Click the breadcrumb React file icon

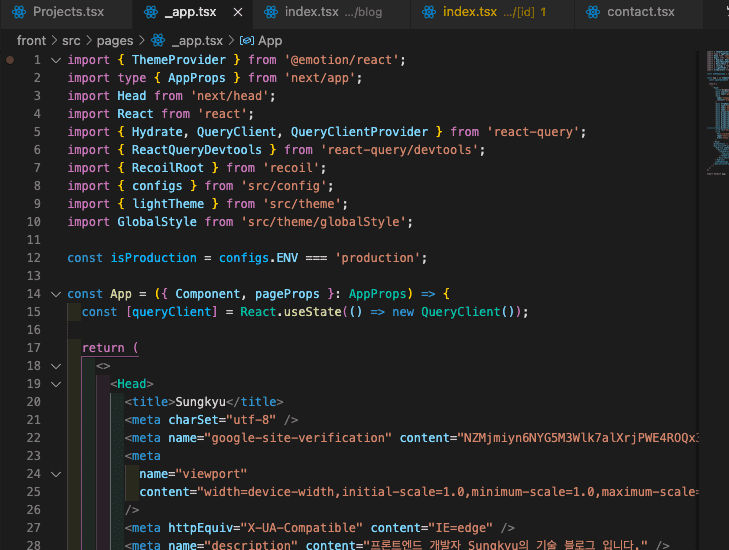(158, 41)
